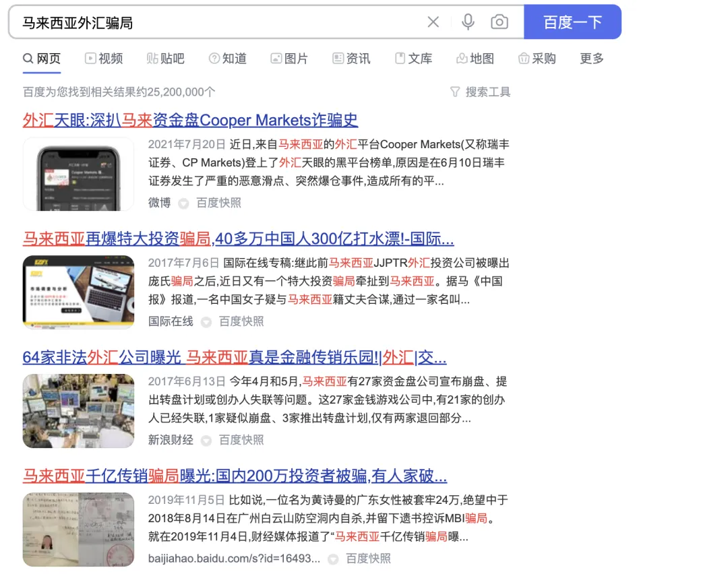Switch to the 资讯 tab

point(351,59)
